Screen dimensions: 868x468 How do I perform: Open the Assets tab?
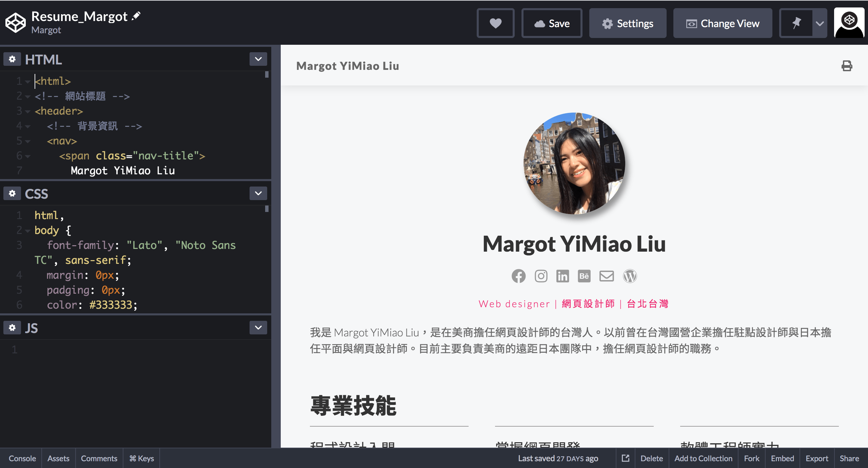[58, 459]
